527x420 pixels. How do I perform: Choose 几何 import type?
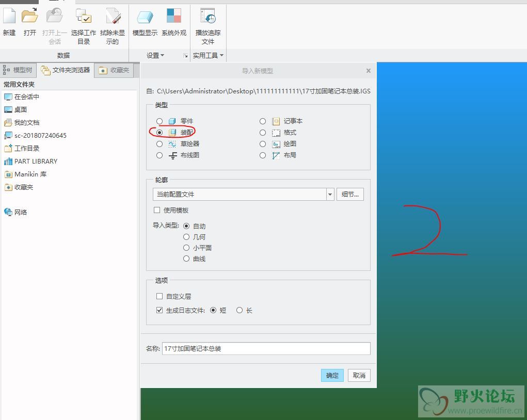coord(186,237)
